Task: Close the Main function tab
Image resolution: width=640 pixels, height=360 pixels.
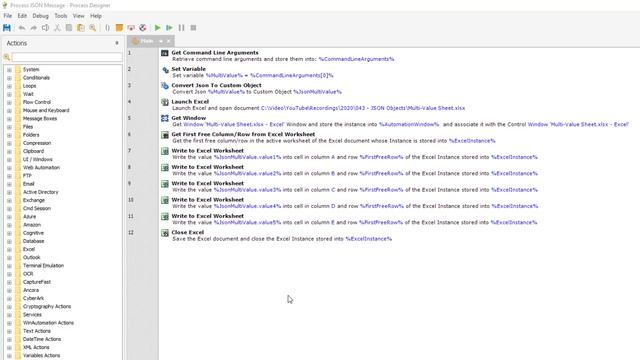Action: click(168, 41)
